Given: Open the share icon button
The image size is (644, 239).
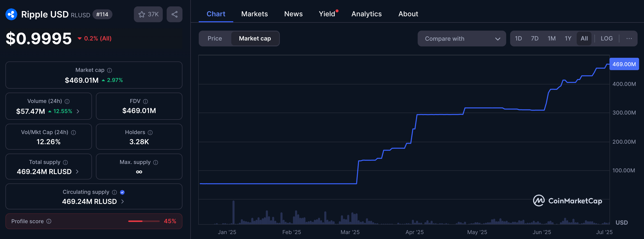Looking at the screenshot, I should tap(175, 14).
